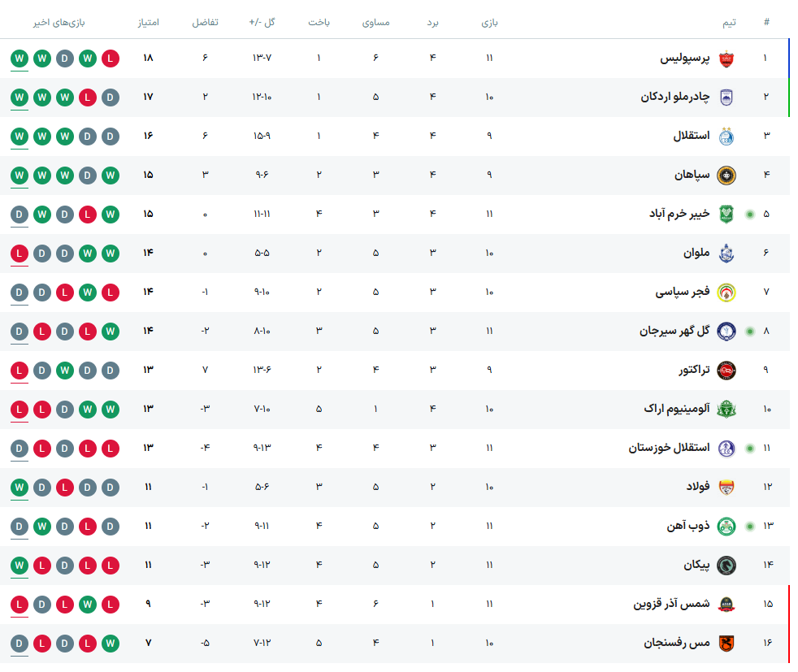Open the Mes Rafsanjan orange logo
This screenshot has width=798, height=672.
726,644
